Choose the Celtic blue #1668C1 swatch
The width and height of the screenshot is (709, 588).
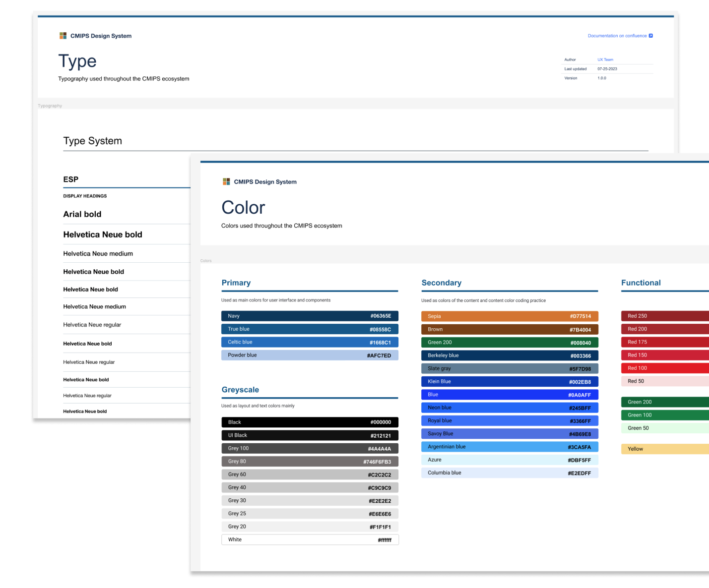click(310, 342)
